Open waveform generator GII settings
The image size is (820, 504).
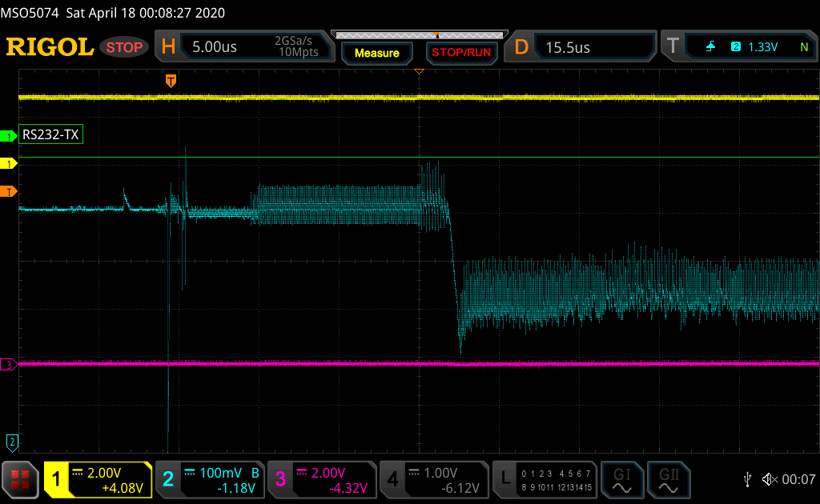(x=668, y=478)
